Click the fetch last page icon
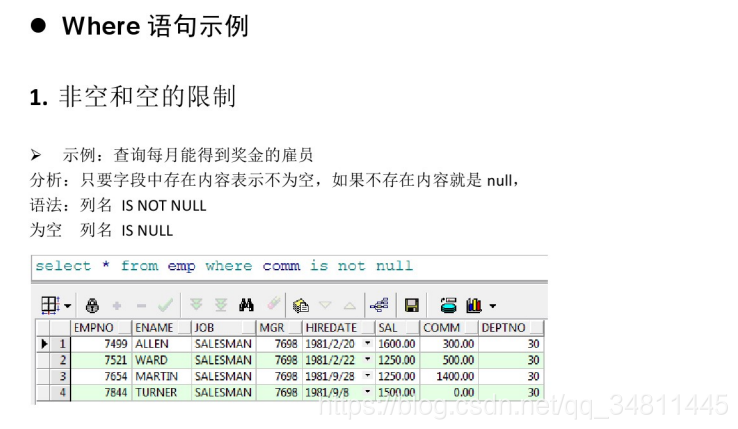 221,305
